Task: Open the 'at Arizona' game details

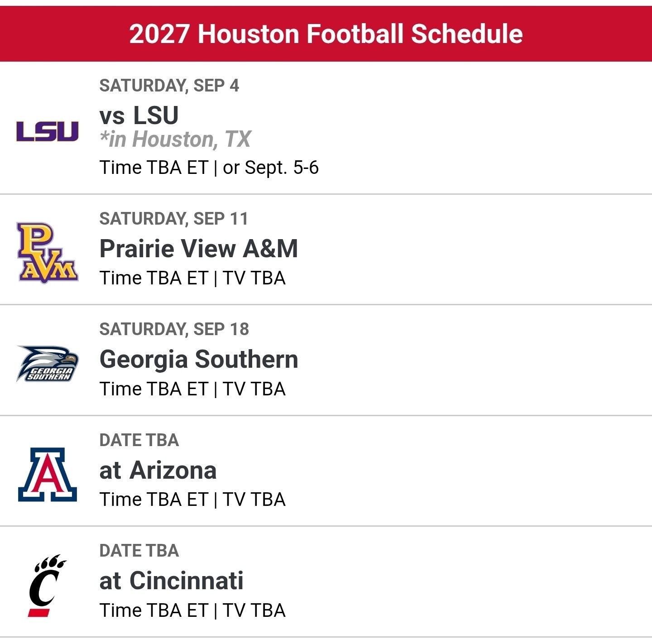Action: [158, 470]
